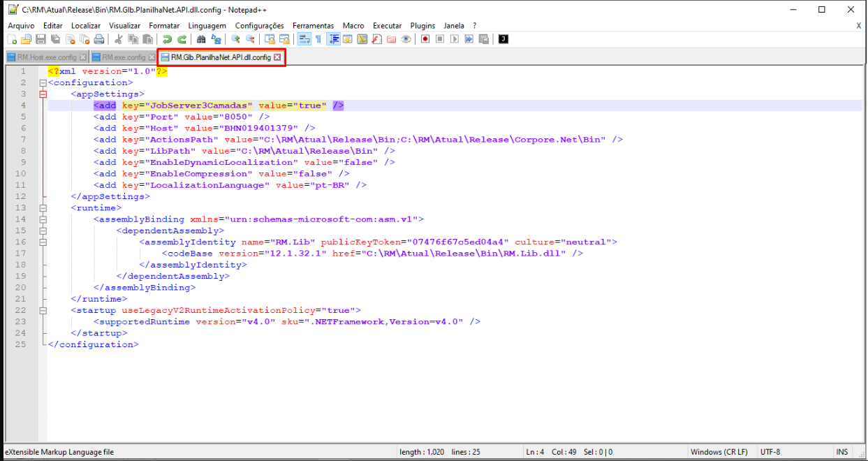The image size is (868, 461).
Task: Stop macro recording square icon
Action: click(440, 39)
